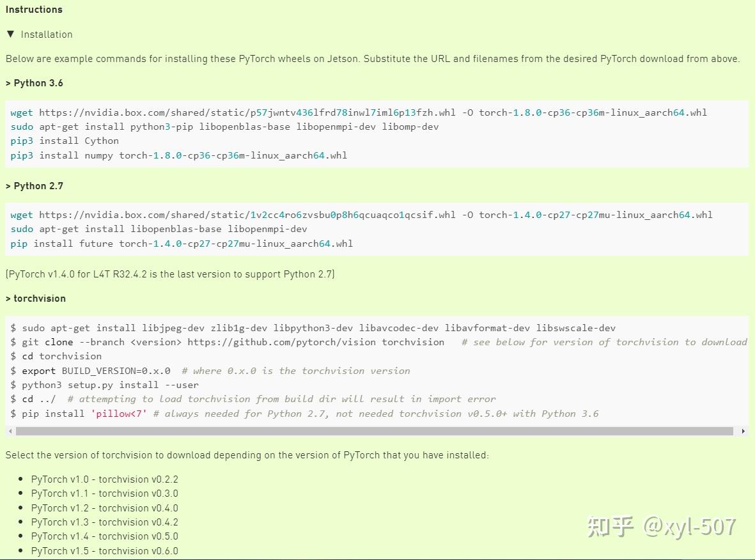This screenshot has width=755, height=560.
Task: Click the 'git clone --branch <version>' line
Action: (x=378, y=343)
